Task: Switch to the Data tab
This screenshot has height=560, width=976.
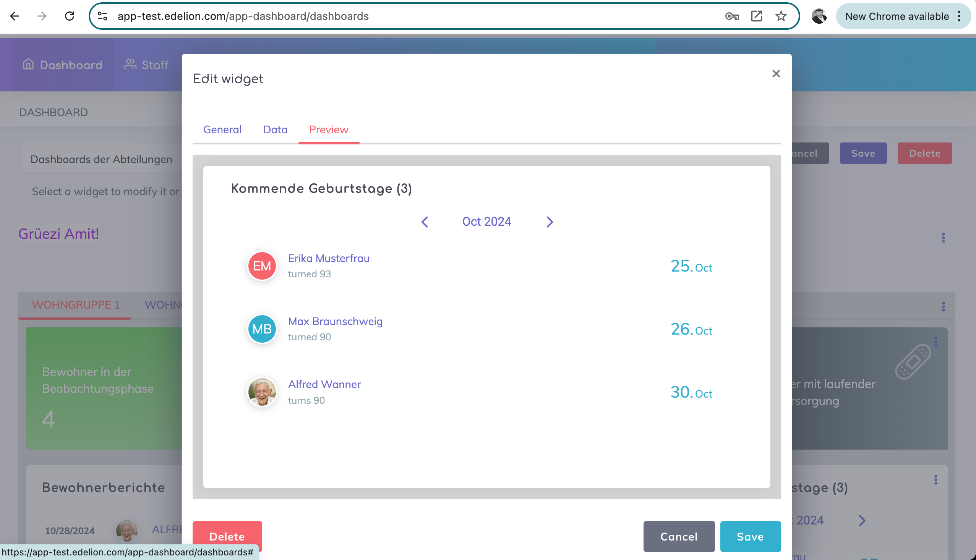Action: pos(275,129)
